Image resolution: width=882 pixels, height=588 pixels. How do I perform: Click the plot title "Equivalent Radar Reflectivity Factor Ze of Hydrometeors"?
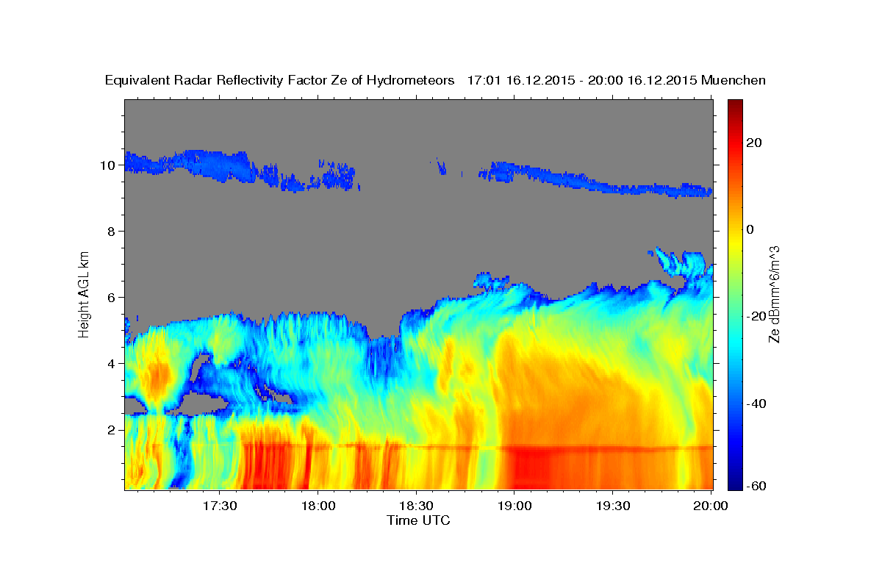280,80
